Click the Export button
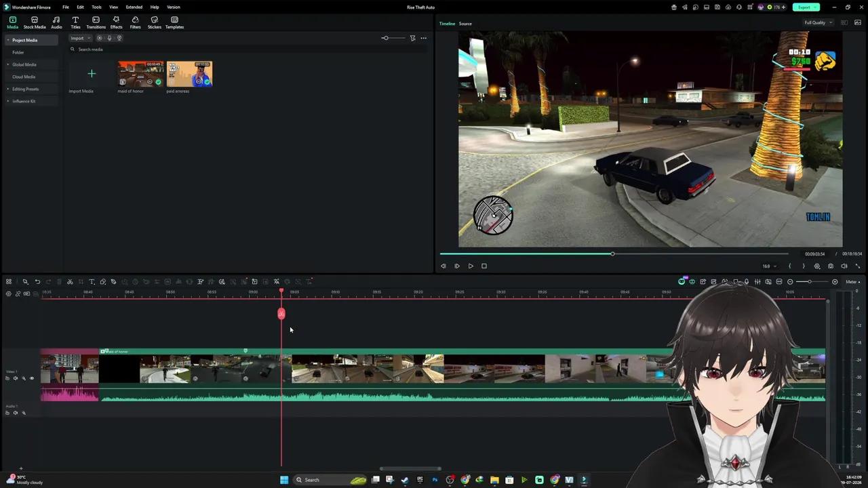The image size is (868, 488). (x=806, y=7)
